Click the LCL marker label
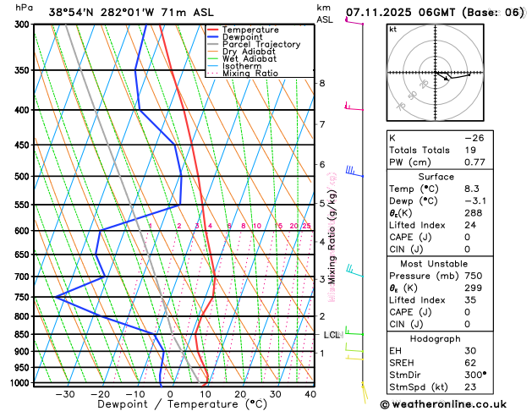Screen dimensions: 532x411 tap(333, 335)
